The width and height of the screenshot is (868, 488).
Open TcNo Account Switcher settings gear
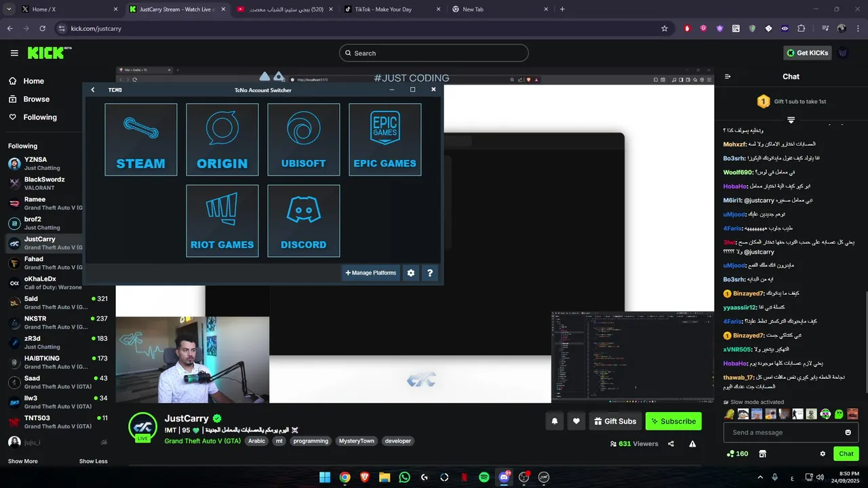(x=410, y=272)
